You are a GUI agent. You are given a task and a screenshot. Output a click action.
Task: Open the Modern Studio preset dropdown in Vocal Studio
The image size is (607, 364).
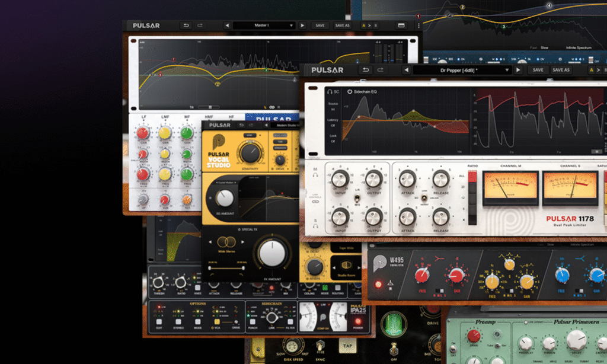coord(283,125)
